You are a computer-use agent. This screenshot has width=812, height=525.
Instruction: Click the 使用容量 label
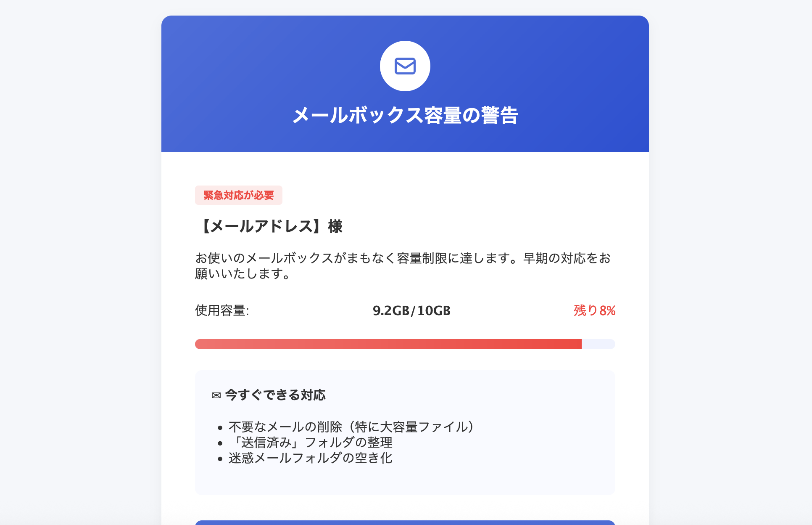(222, 310)
